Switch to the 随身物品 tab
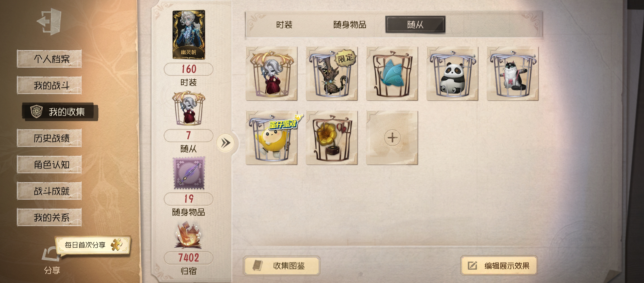This screenshot has width=644, height=283. point(350,25)
